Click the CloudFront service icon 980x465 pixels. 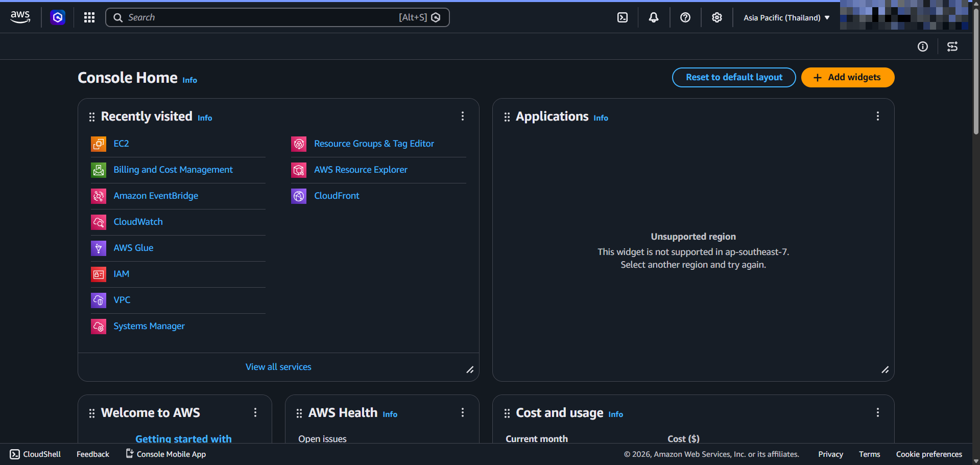pos(299,196)
